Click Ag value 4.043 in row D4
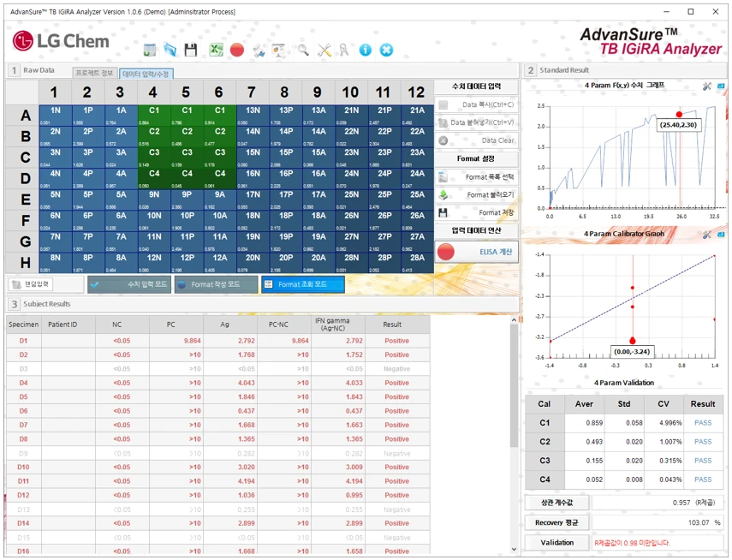This screenshot has width=732, height=560. [246, 383]
